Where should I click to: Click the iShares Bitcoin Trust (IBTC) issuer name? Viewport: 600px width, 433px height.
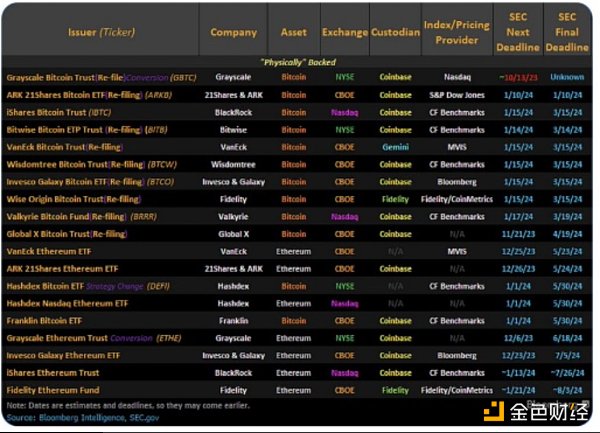60,112
